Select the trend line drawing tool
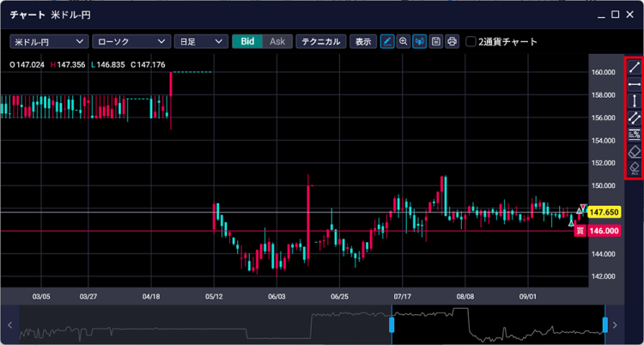The image size is (644, 345). [x=635, y=67]
